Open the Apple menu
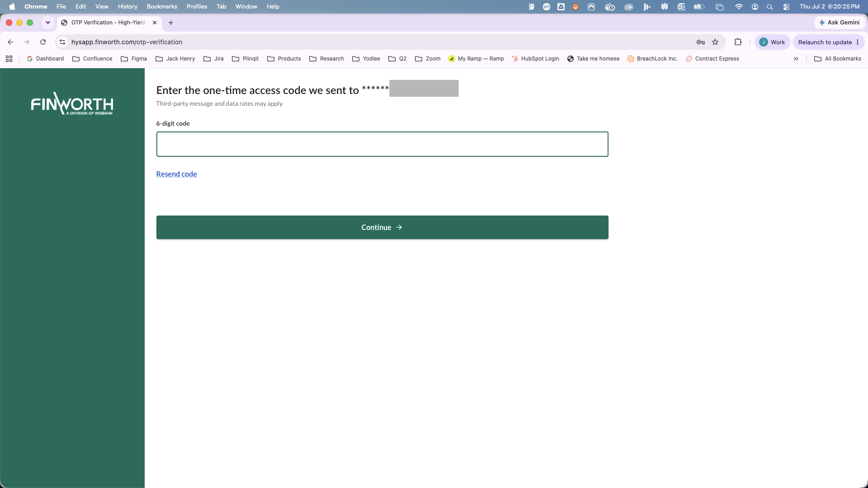 (x=12, y=6)
